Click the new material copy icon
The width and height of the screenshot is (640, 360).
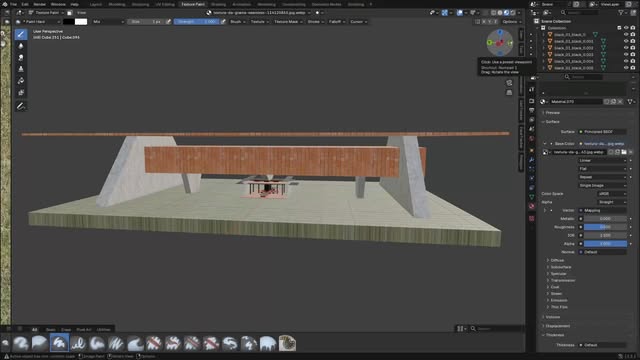click(613, 102)
